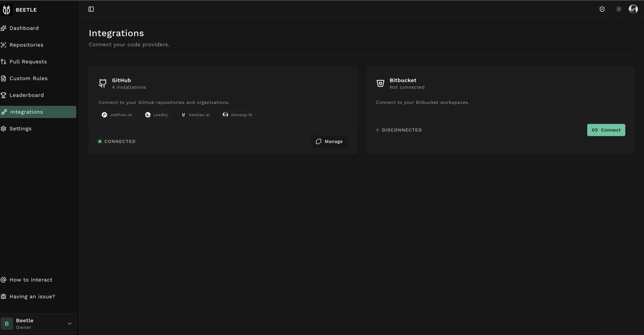Click the '4 installations' text
This screenshot has height=335, width=644.
[x=129, y=87]
